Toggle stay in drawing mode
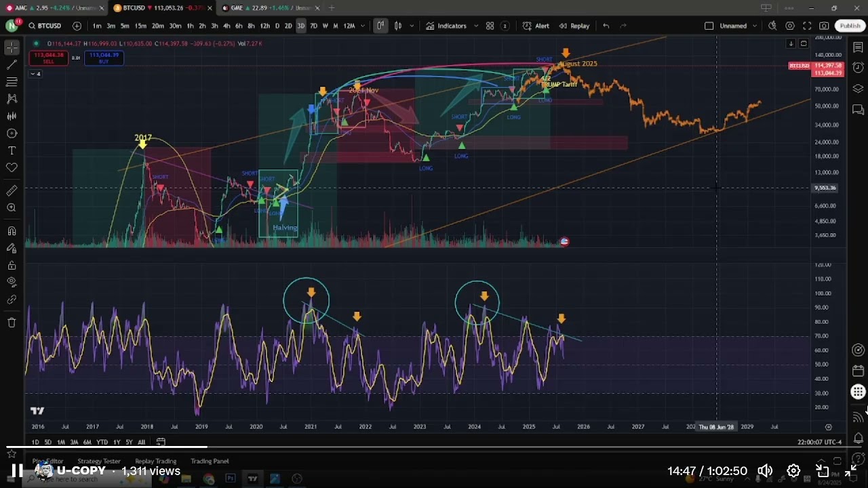This screenshot has width=868, height=488. tap(12, 249)
